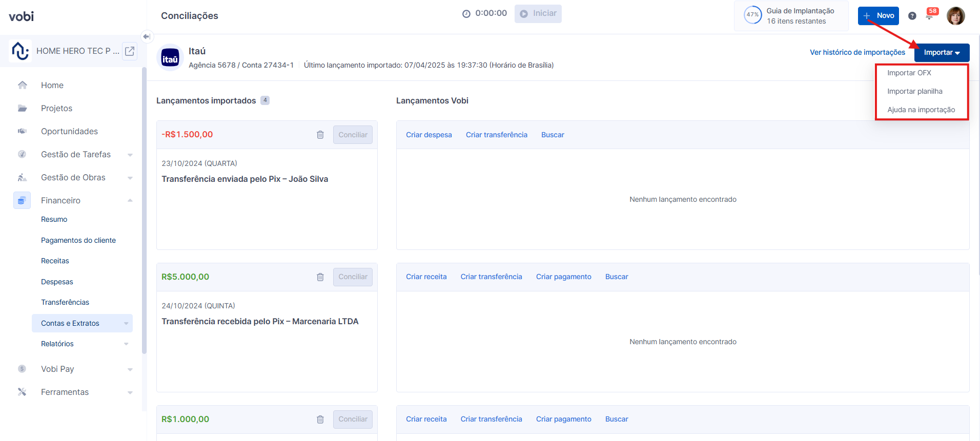
Task: Click trash icon for R$5.000,00 entry
Action: pyautogui.click(x=320, y=277)
